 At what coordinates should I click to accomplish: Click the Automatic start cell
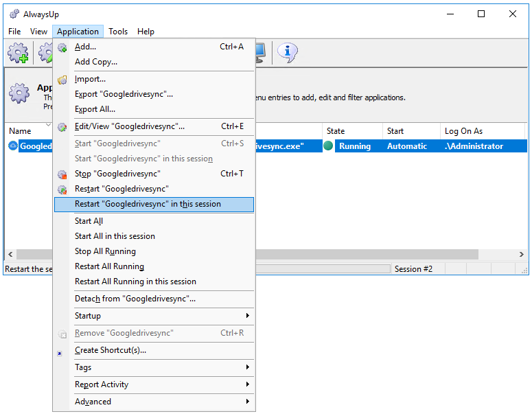pos(407,146)
